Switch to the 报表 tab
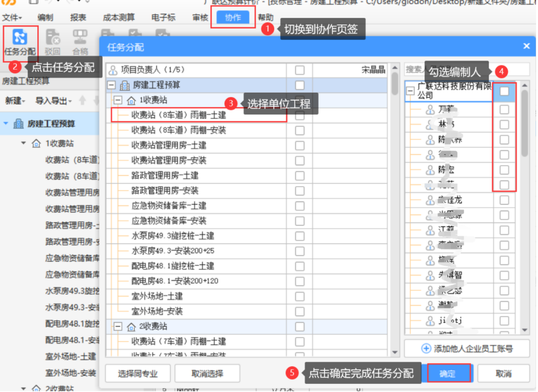 point(78,17)
